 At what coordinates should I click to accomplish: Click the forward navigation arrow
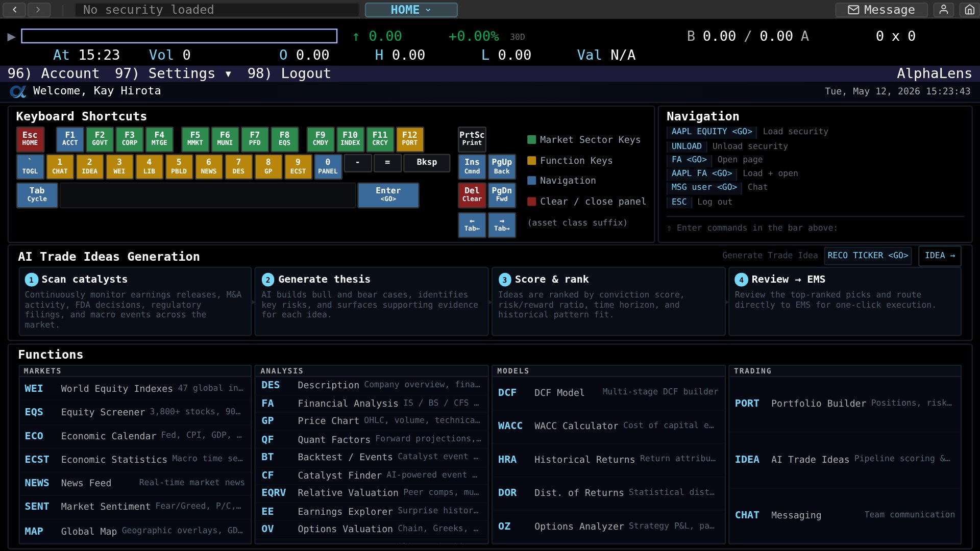point(38,10)
